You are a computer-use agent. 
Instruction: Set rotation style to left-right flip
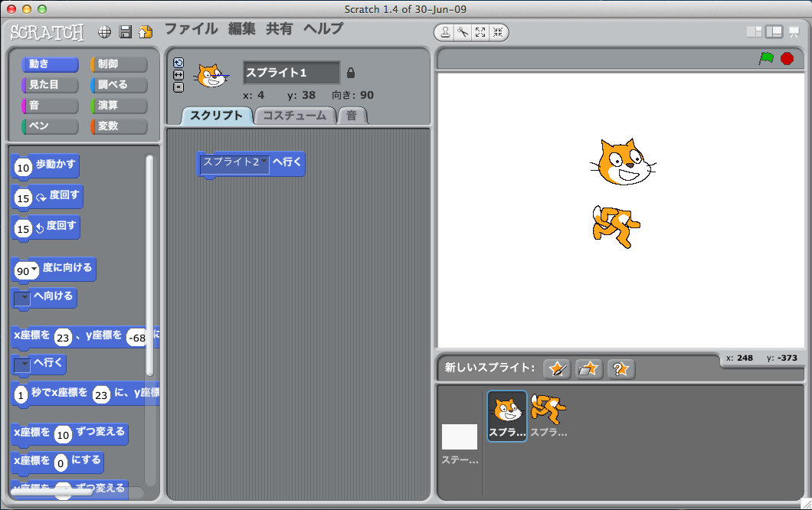pos(178,75)
